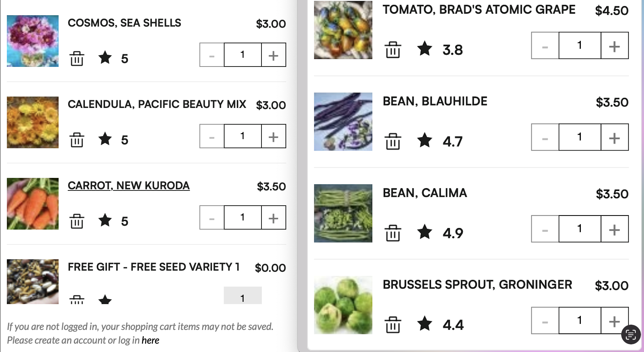Decrease quantity of Carrot, New Kuroda
Image resolution: width=644 pixels, height=352 pixels.
[212, 218]
